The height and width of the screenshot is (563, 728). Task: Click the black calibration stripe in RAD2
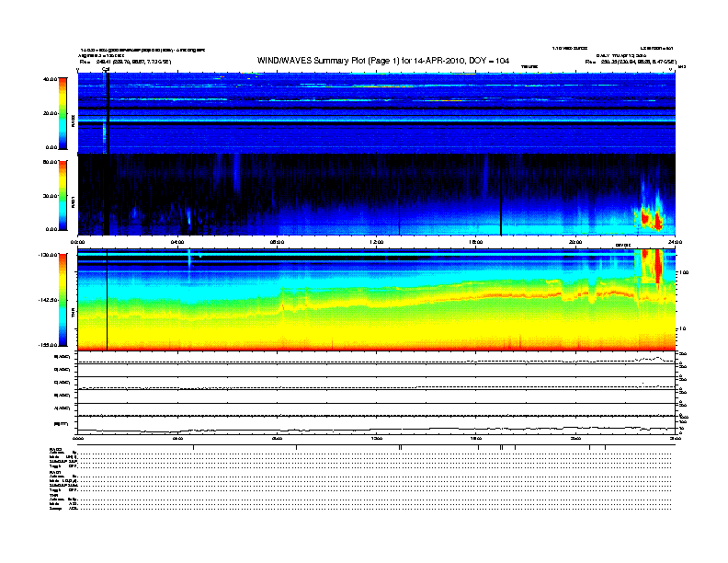[x=108, y=113]
